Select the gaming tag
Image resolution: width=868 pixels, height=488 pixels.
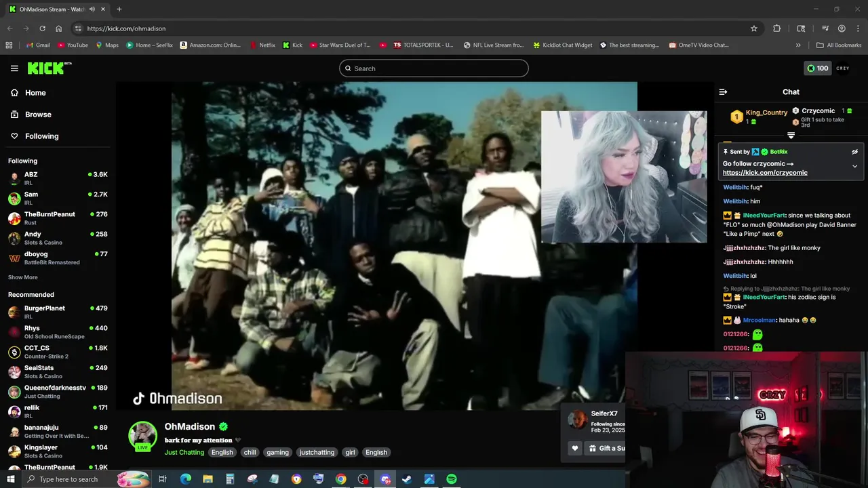pos(277,452)
